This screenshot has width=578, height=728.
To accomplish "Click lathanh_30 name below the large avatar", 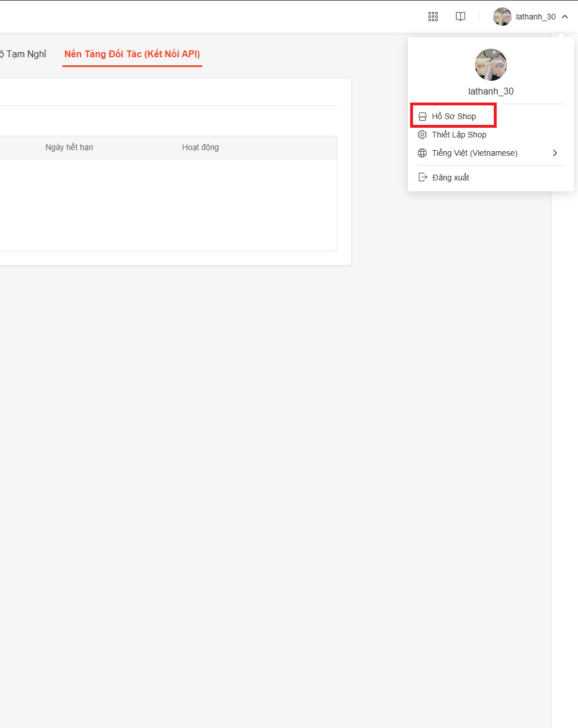I will click(x=491, y=91).
